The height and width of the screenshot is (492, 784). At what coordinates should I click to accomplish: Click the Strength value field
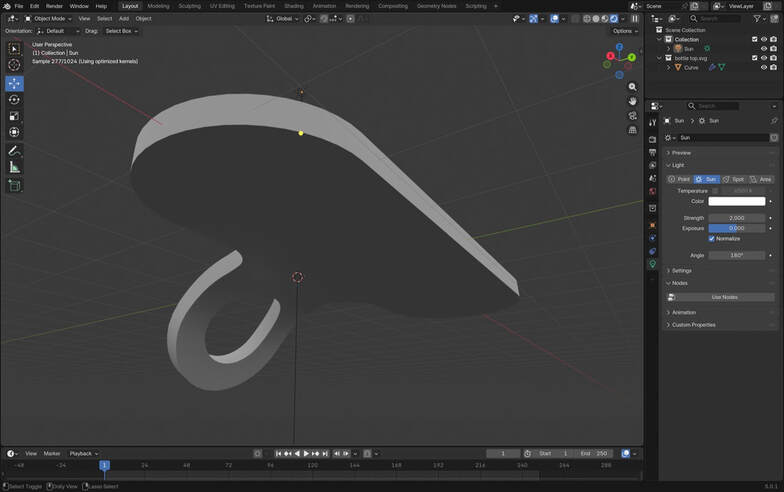737,217
